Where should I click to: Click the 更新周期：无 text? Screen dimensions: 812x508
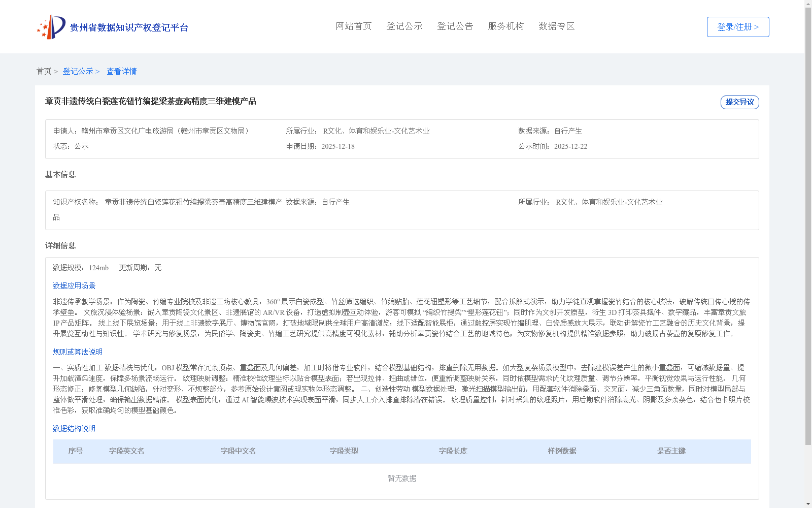[140, 268]
